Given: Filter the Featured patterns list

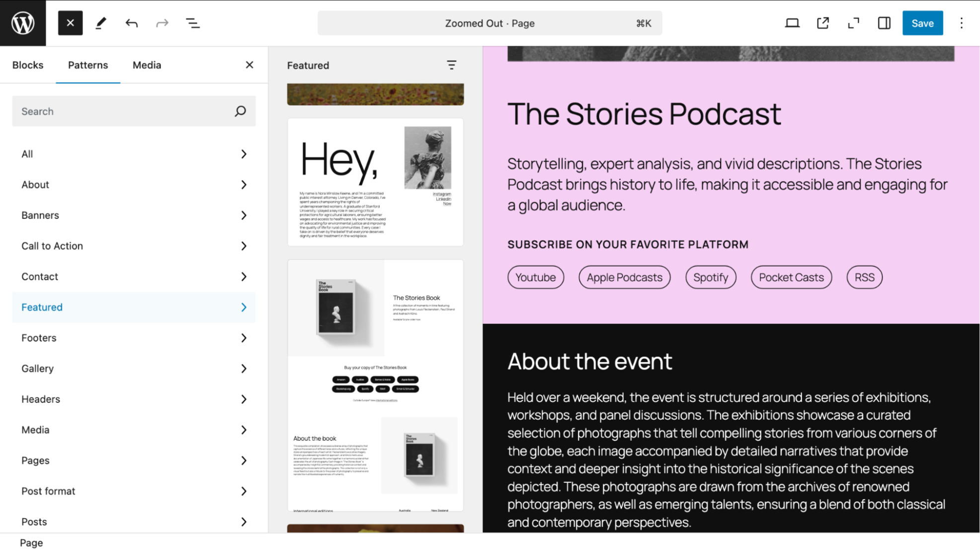Looking at the screenshot, I should point(451,65).
